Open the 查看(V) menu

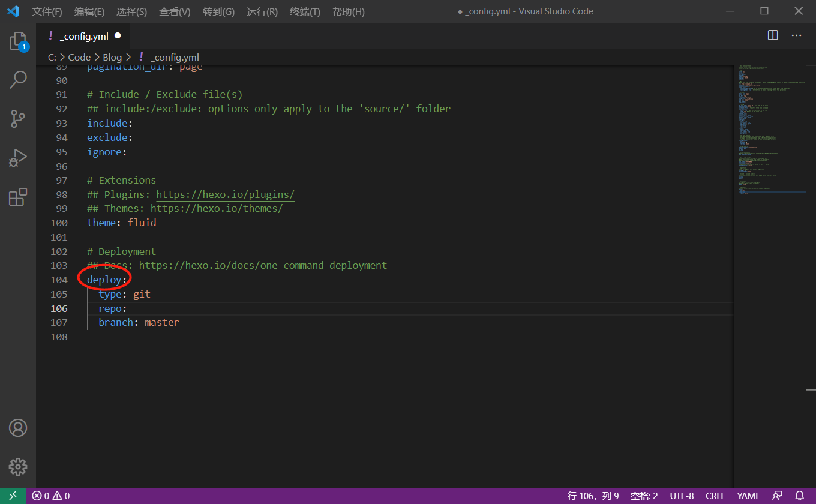pyautogui.click(x=175, y=11)
